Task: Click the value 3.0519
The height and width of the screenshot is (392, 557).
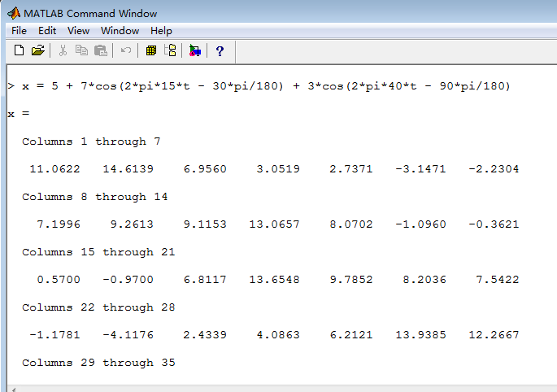Action: [x=278, y=169]
